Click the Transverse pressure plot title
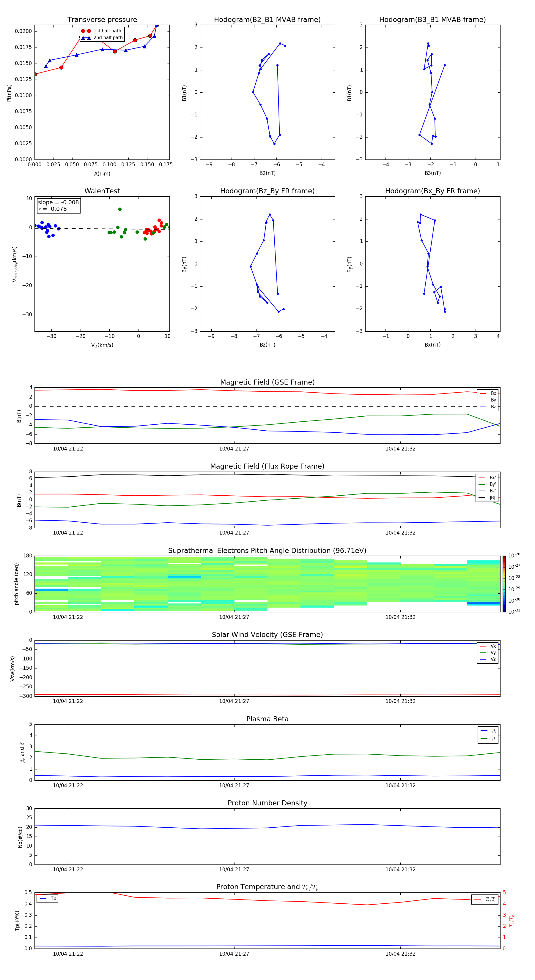Screen dimensions: 535x980 tap(102, 20)
